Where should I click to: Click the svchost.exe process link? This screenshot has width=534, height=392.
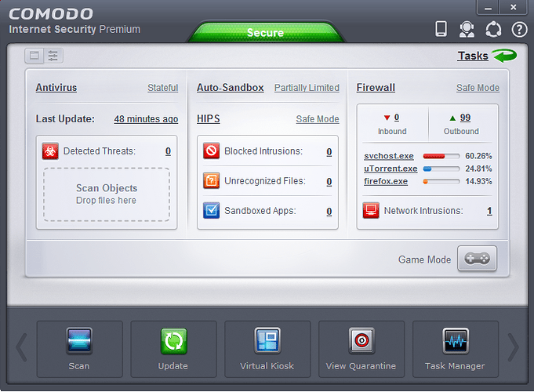[389, 156]
